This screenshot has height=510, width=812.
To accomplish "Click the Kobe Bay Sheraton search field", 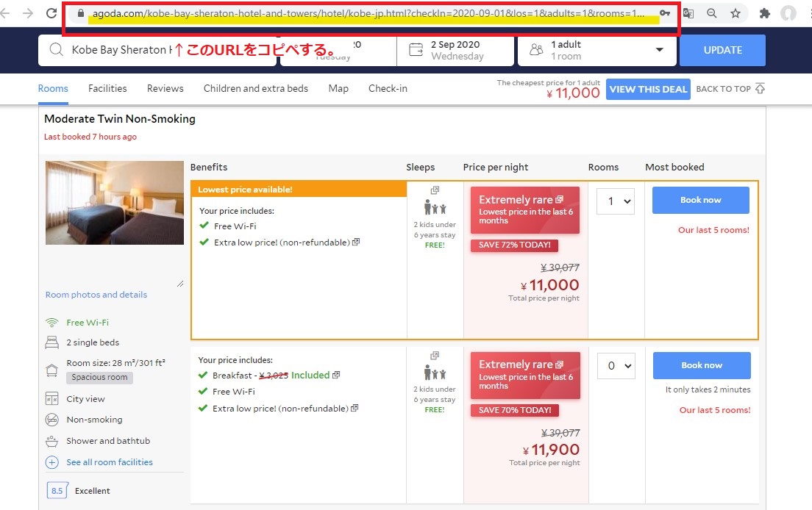I will coord(157,50).
